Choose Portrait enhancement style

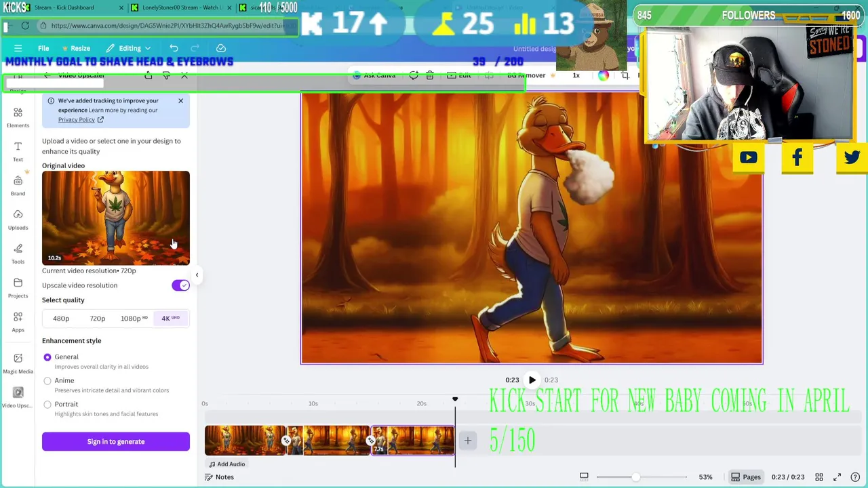[x=47, y=405]
